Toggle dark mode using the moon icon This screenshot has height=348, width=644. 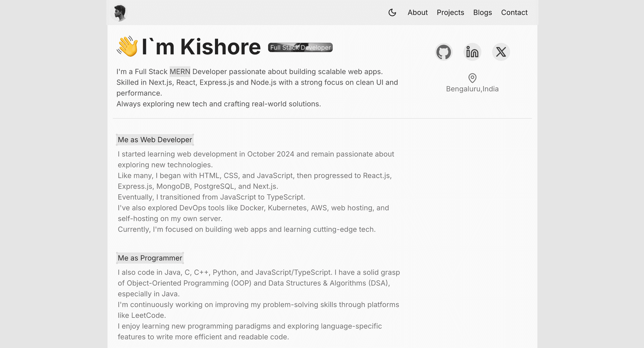tap(392, 12)
